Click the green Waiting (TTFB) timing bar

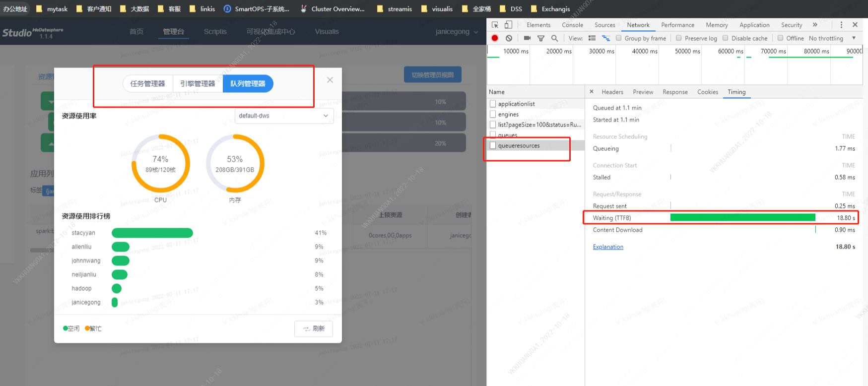pyautogui.click(x=742, y=217)
